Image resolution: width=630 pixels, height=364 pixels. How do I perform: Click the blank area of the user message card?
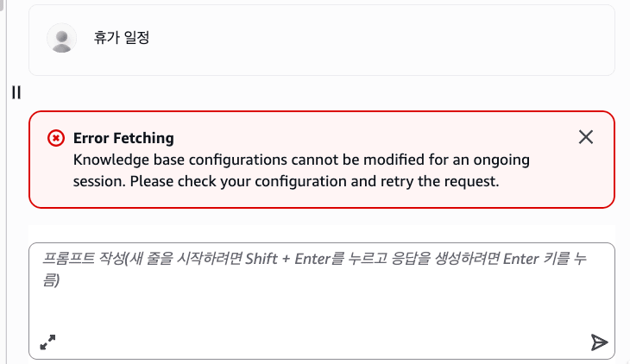(x=388, y=40)
